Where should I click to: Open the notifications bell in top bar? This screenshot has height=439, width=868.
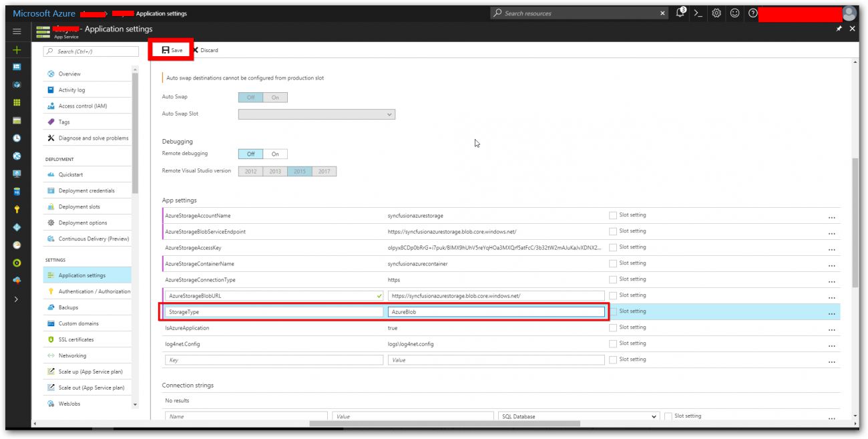tap(681, 13)
